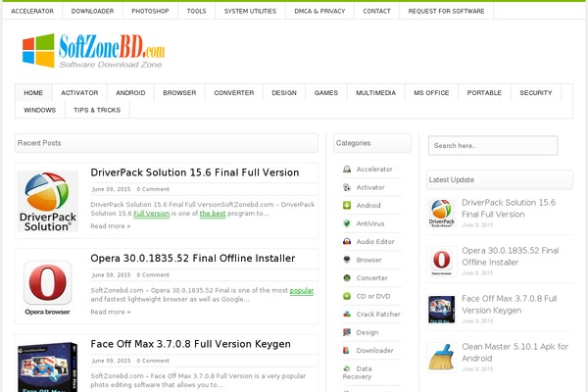
Task: Click the Converter category icon
Action: pyautogui.click(x=347, y=278)
